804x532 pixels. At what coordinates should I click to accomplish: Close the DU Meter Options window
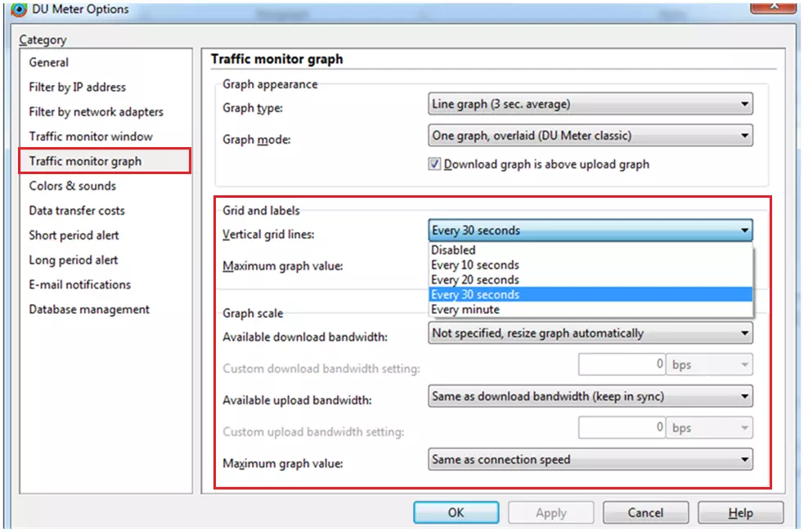(775, 7)
